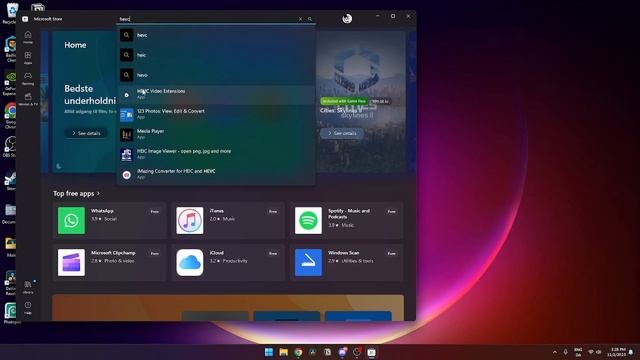Open HEVC Video Extensions app result

[x=216, y=94]
